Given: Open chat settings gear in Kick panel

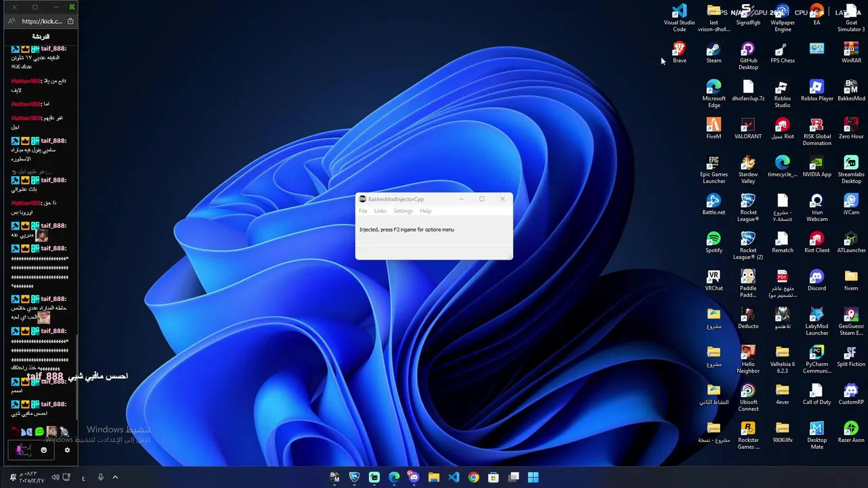Looking at the screenshot, I should click(67, 449).
